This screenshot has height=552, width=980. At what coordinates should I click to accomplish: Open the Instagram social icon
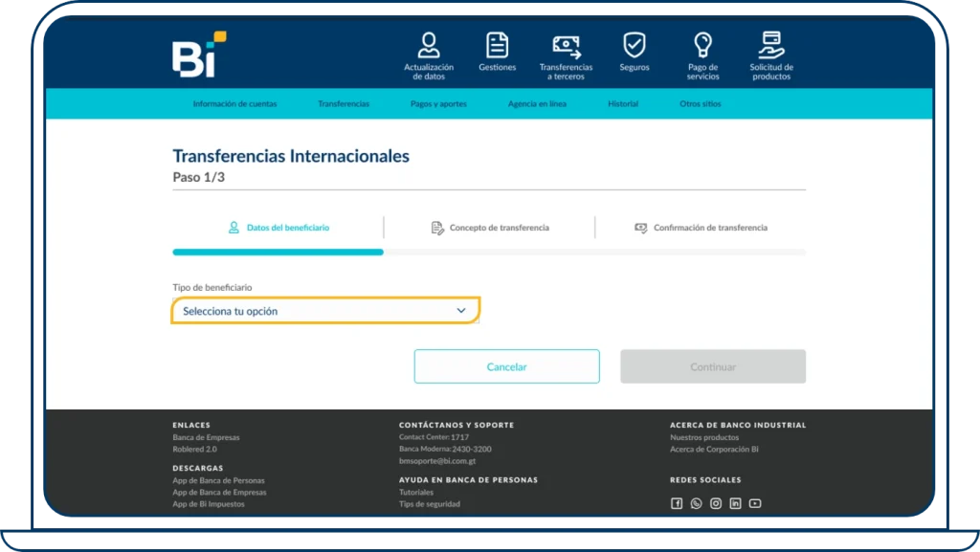tap(715, 502)
